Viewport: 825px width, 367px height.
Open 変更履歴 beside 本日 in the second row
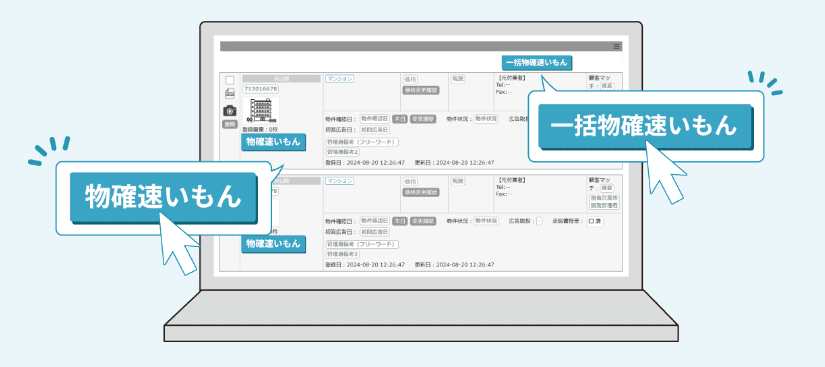422,221
